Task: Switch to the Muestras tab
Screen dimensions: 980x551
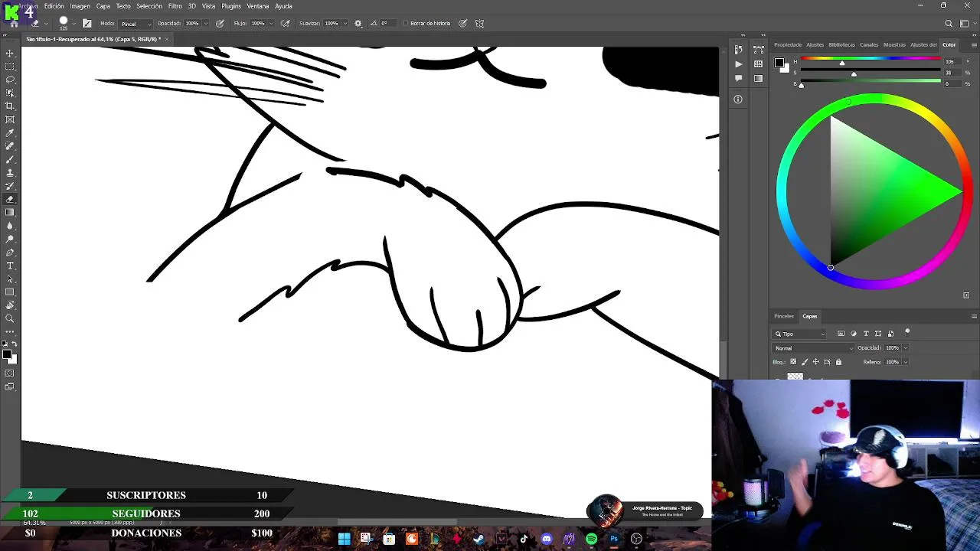Action: pos(894,45)
